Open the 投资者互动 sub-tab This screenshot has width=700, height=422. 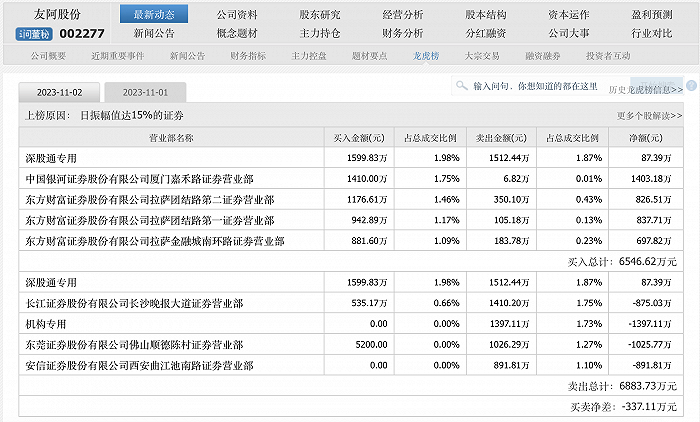(x=608, y=56)
